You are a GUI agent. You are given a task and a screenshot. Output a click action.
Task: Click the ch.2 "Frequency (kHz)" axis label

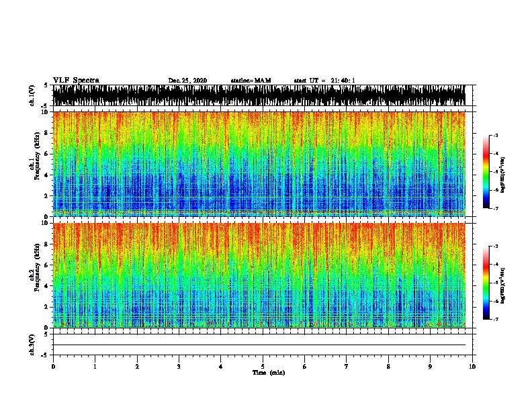[x=37, y=267]
